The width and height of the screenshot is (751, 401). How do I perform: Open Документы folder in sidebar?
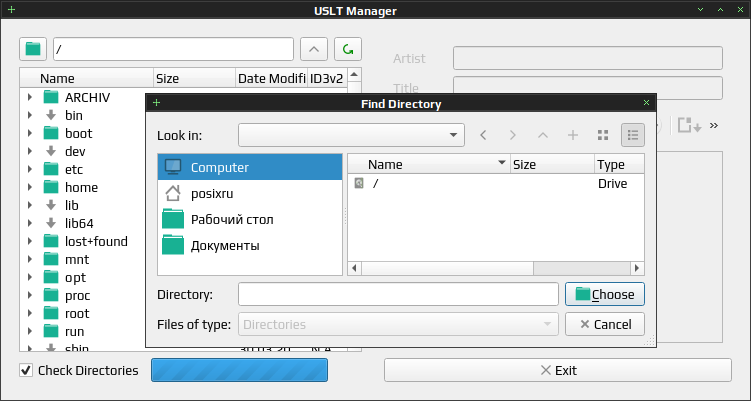pos(250,245)
